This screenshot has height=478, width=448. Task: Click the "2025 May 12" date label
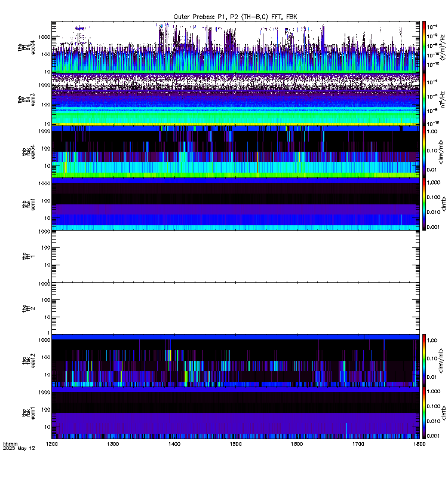point(19,449)
